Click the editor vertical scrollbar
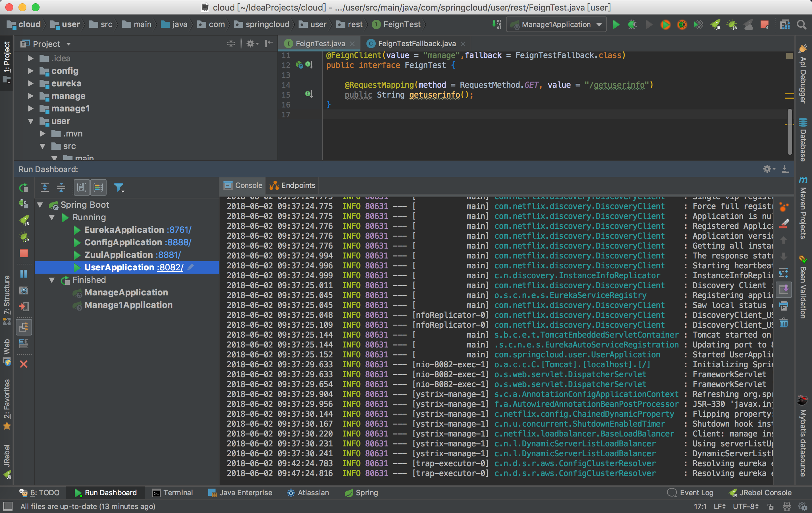 tap(789, 132)
